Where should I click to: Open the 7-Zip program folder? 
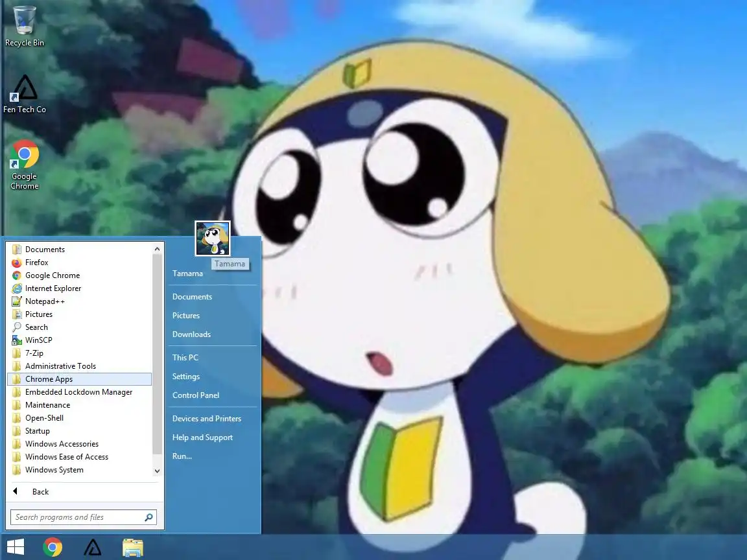80,353
